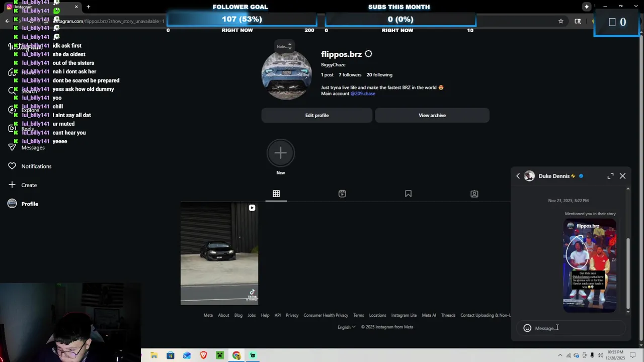The height and width of the screenshot is (362, 644).
Task: Click the flippos.brz profile picture
Action: click(286, 75)
